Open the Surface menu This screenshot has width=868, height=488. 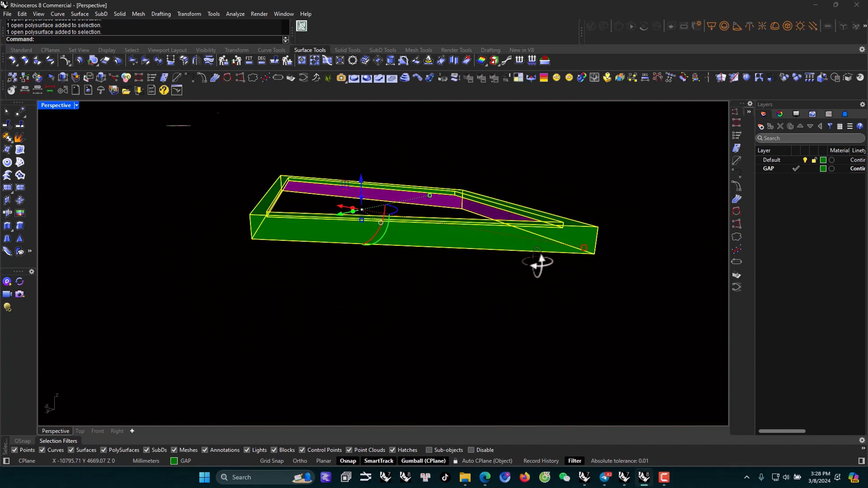pyautogui.click(x=80, y=14)
